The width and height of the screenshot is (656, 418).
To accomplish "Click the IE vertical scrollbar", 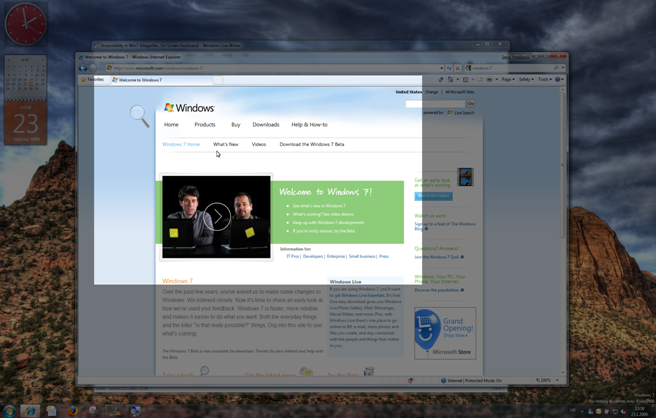I will point(563,230).
